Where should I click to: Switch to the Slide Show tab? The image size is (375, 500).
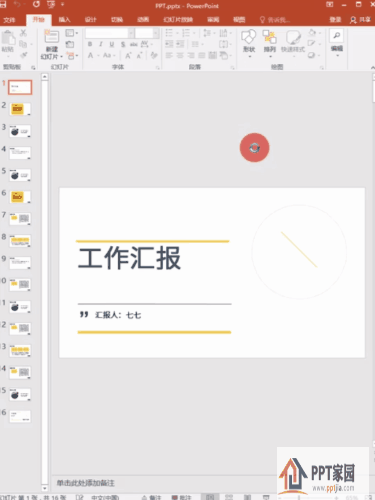tap(178, 20)
